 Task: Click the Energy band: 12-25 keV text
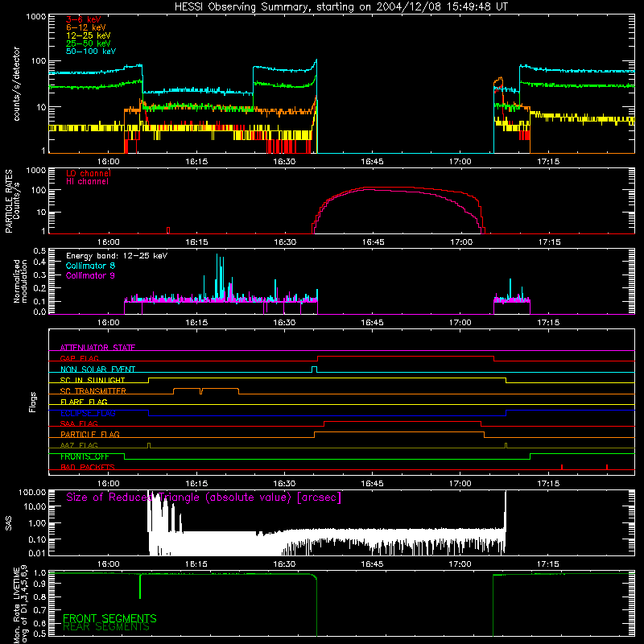[x=117, y=256]
